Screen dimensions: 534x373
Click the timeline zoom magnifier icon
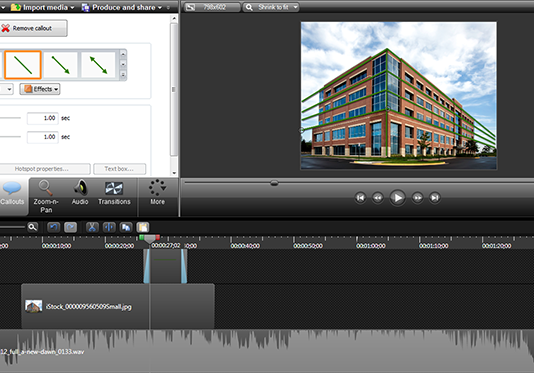coord(32,227)
